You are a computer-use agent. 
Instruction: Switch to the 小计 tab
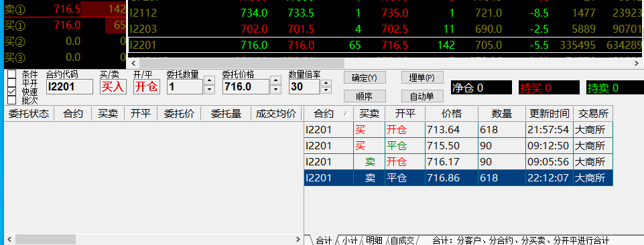tap(349, 240)
